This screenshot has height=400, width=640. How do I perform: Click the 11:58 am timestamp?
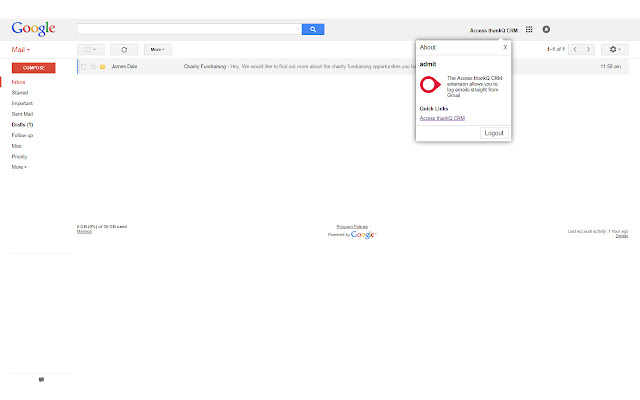[610, 67]
